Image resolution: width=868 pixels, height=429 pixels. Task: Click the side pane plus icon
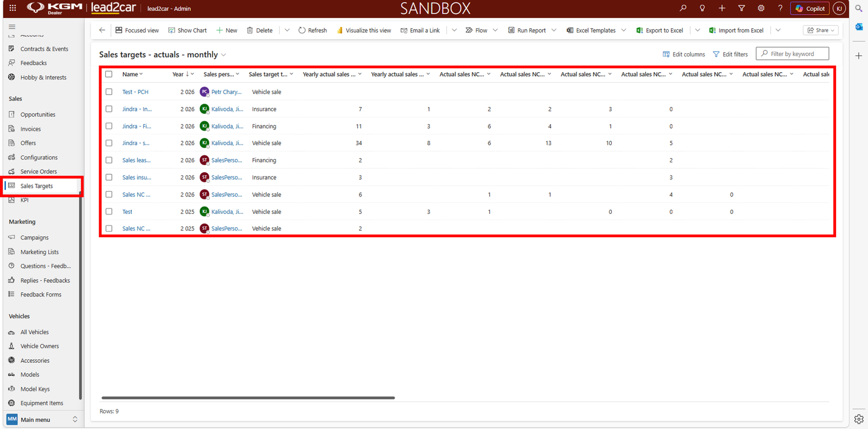coord(859,56)
